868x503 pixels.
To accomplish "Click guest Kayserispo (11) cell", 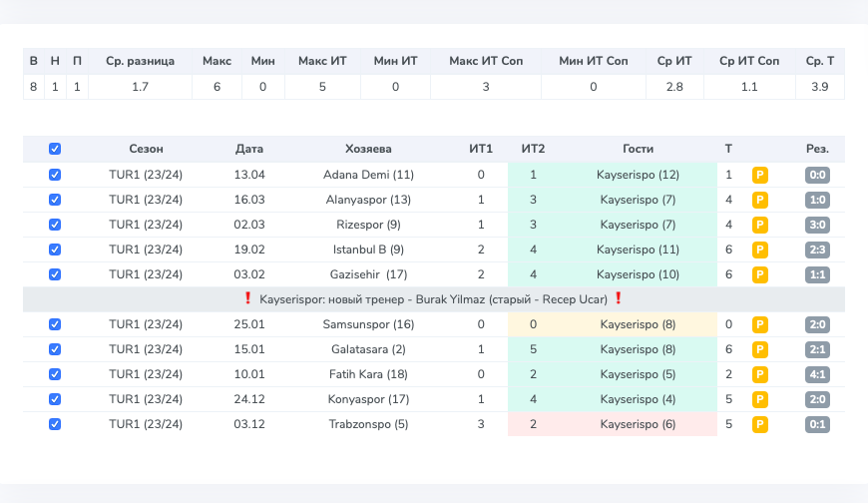I will (638, 250).
